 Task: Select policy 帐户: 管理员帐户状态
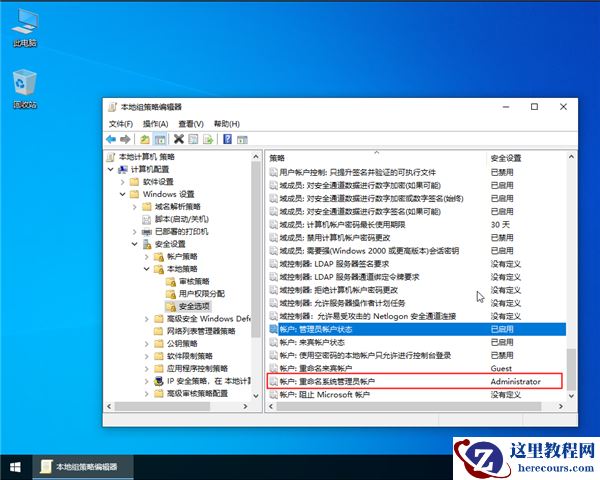click(x=416, y=329)
